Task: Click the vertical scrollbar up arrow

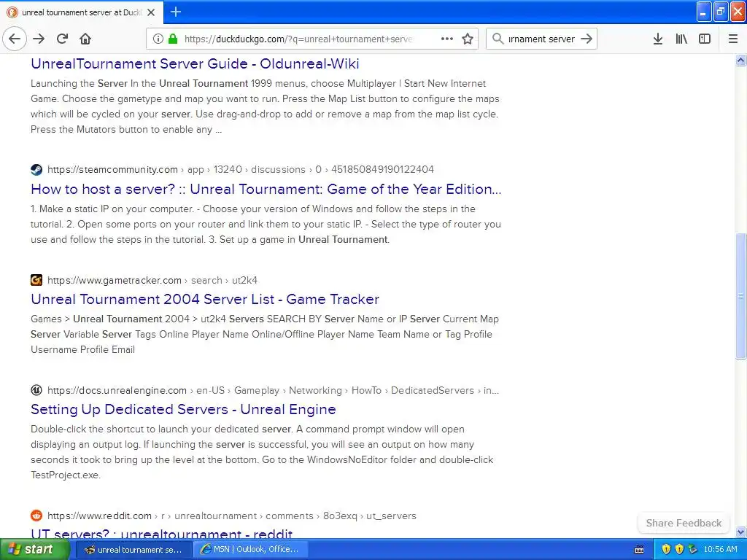Action: (x=740, y=60)
